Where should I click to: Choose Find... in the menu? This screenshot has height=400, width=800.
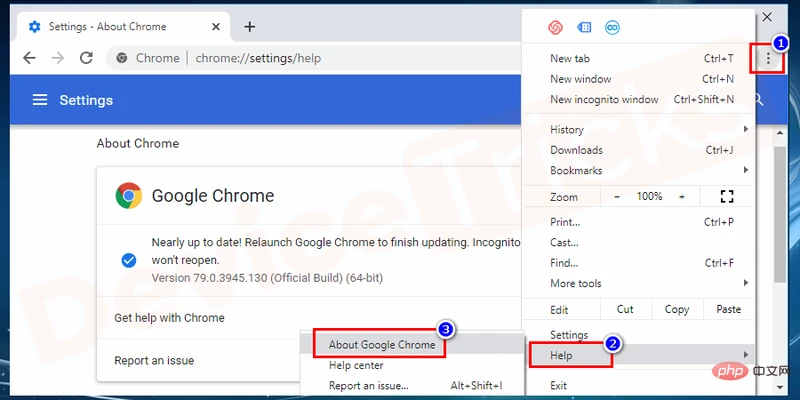coord(638,263)
